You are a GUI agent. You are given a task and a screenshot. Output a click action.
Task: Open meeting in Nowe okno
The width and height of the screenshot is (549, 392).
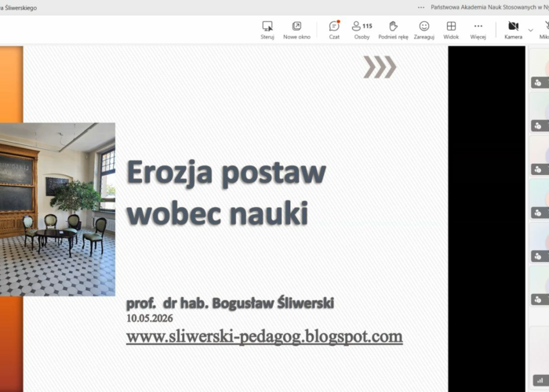(x=296, y=30)
